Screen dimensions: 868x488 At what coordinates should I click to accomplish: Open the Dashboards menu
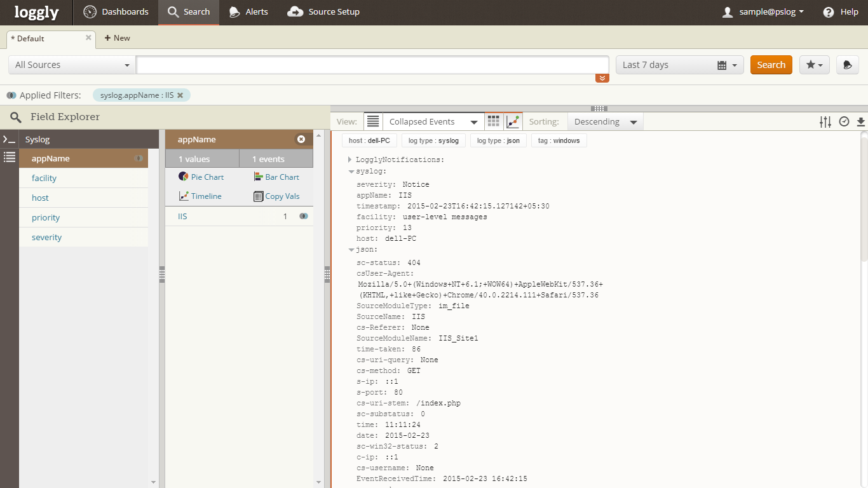tap(116, 12)
